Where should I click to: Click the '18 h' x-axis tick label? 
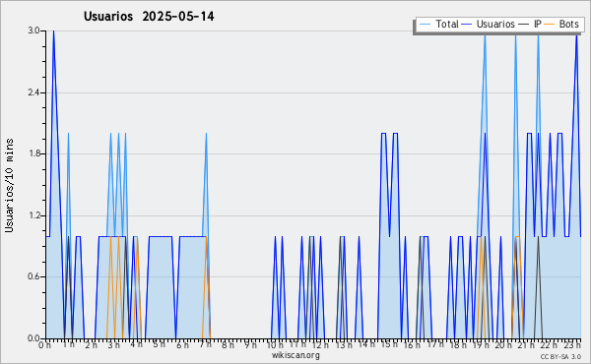coord(457,345)
